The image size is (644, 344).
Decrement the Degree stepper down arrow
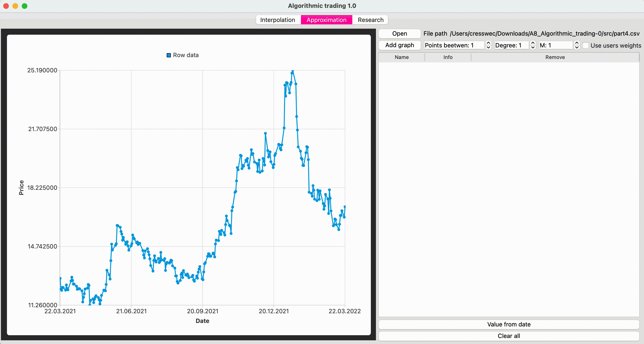tap(533, 47)
